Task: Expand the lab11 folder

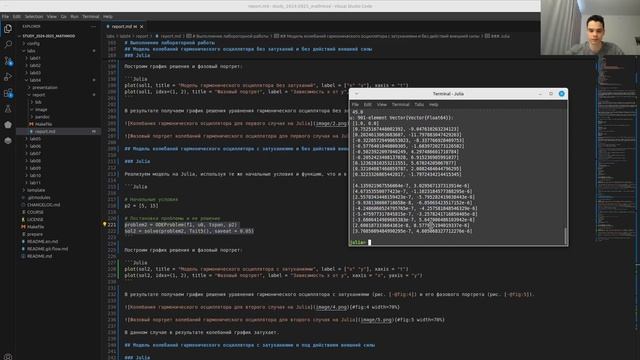Action: [x=35, y=183]
